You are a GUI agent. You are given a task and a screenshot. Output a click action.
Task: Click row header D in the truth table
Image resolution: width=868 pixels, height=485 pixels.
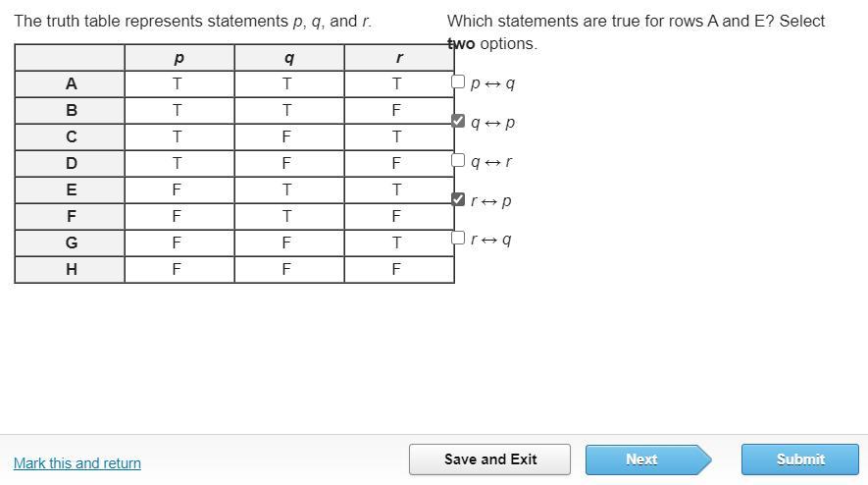tap(71, 164)
